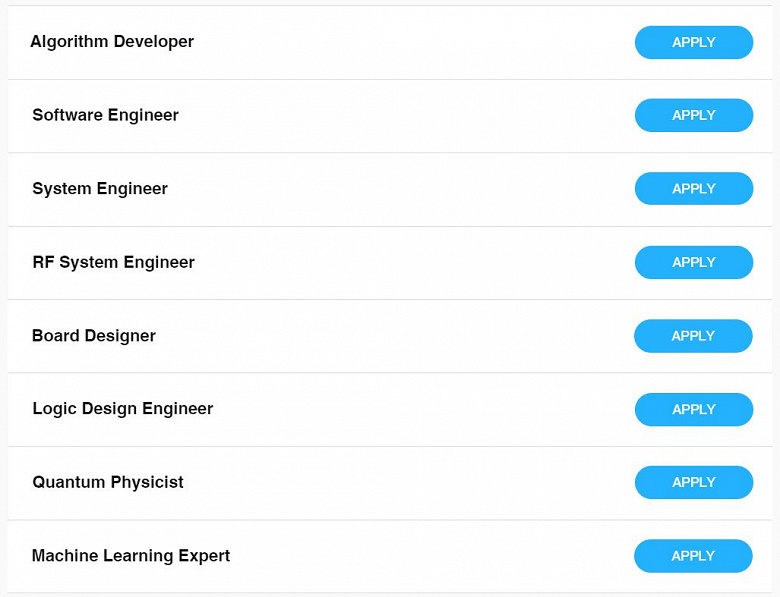Image resolution: width=780 pixels, height=597 pixels.
Task: Hit APPLY beside Logic Design Engineer
Action: click(693, 410)
